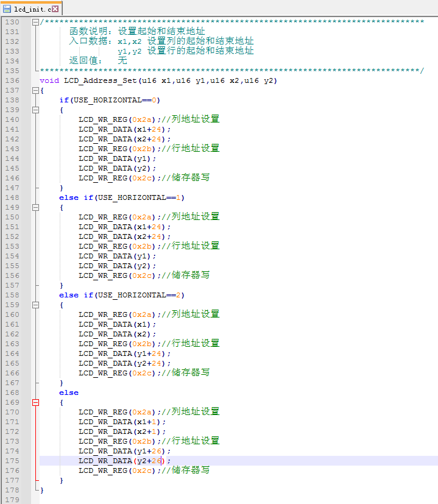Click line number 168 in the margin
The width and height of the screenshot is (438, 504).
[12, 393]
